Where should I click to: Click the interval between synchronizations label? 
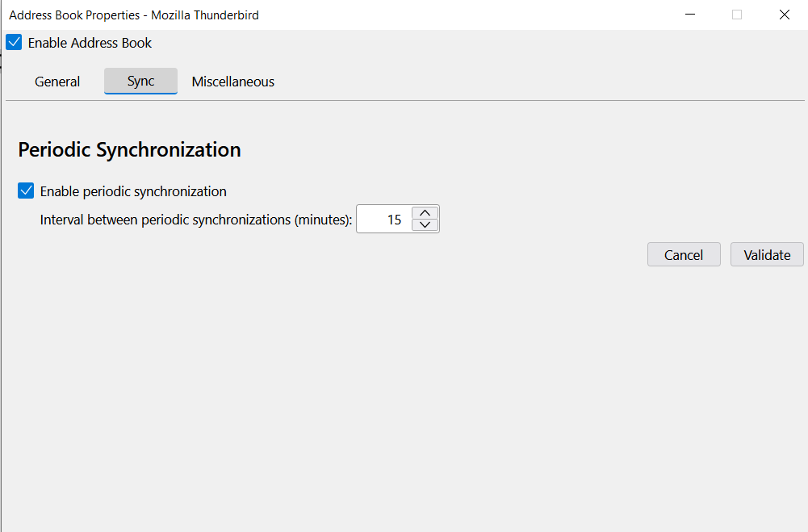point(196,220)
